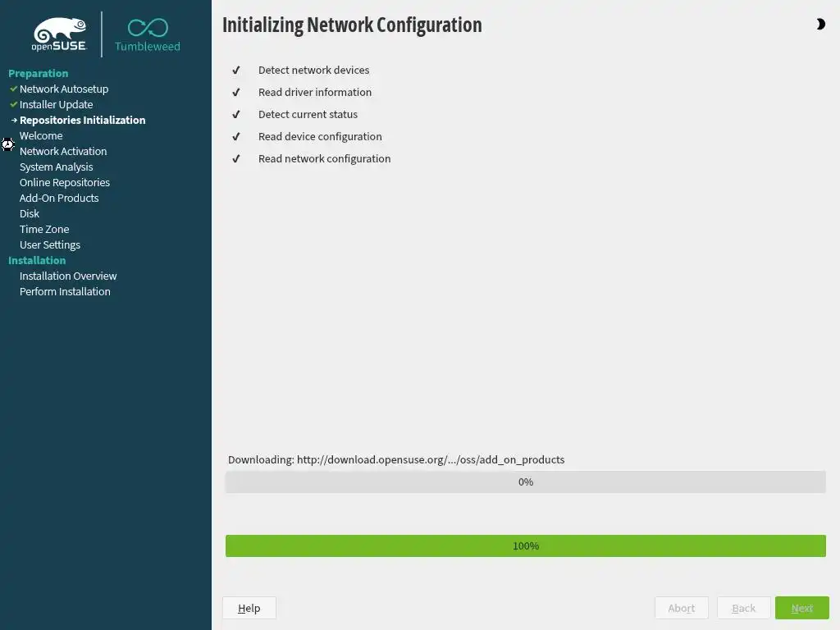The image size is (840, 630).
Task: Click the checkmark beside Read device configuration
Action: point(236,137)
